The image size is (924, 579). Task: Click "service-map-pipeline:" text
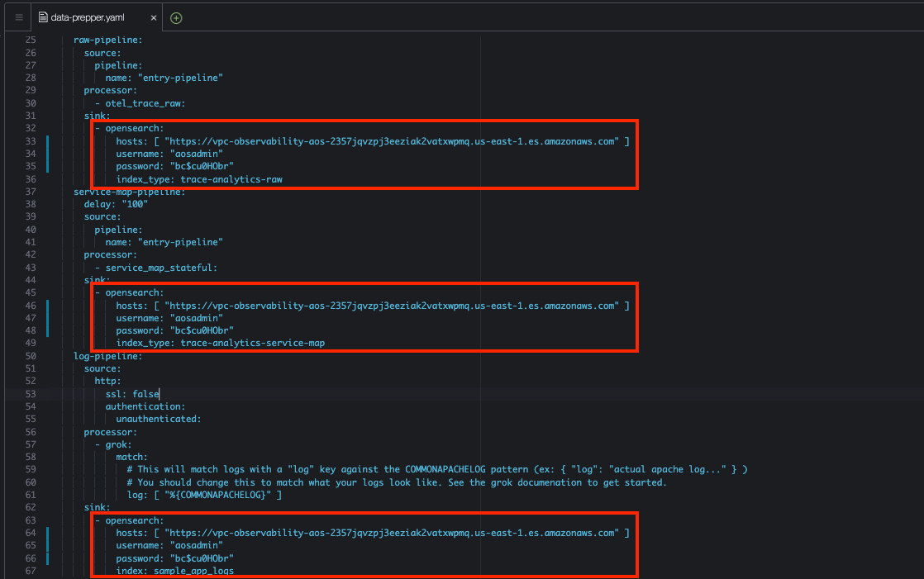point(129,192)
